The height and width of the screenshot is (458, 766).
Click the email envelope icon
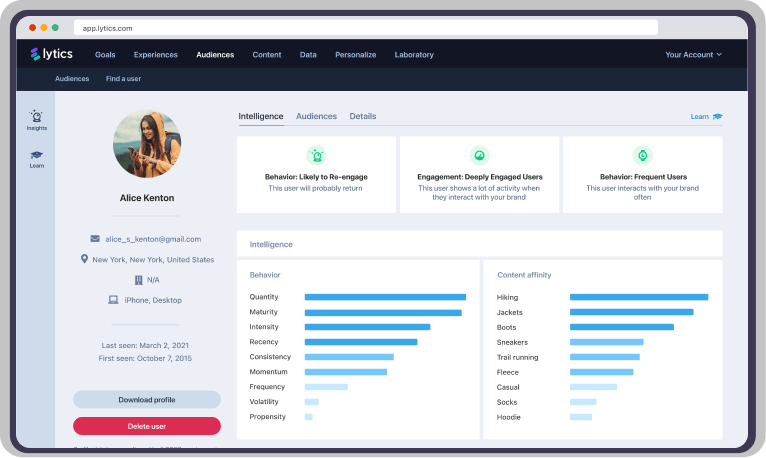point(95,239)
